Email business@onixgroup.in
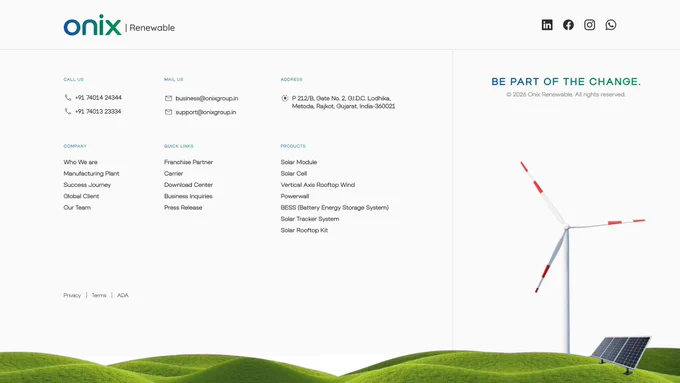 click(207, 98)
